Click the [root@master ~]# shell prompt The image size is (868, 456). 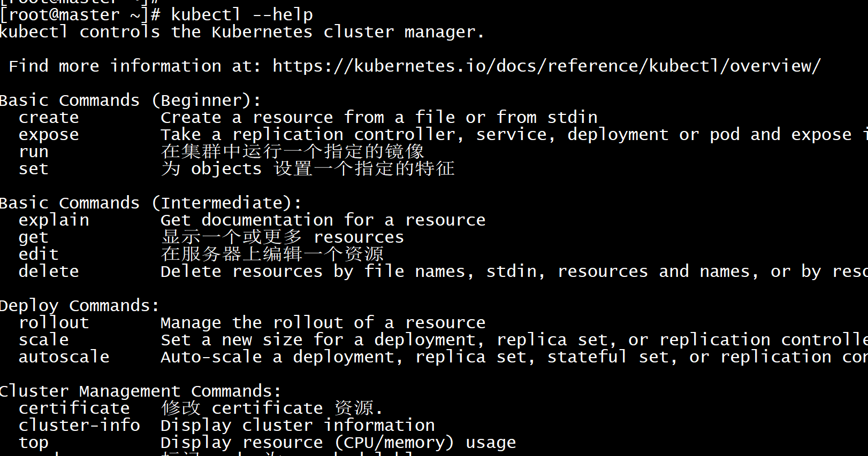pyautogui.click(x=80, y=14)
